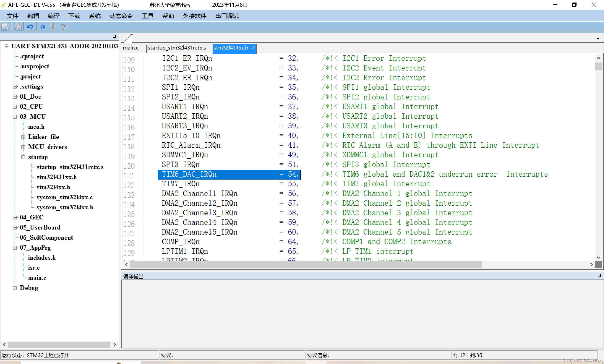Switch to the main.c tab
Screen dimensions: 604x364
coord(131,48)
